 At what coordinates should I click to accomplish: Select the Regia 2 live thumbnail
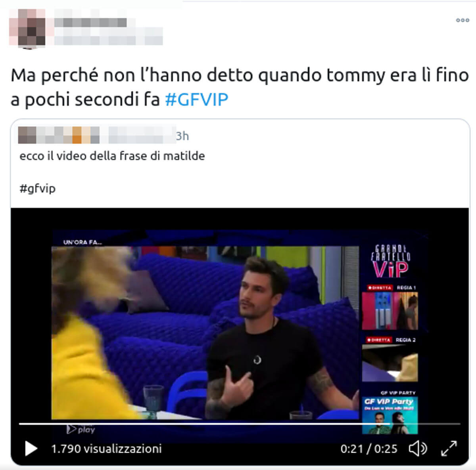[x=390, y=363]
